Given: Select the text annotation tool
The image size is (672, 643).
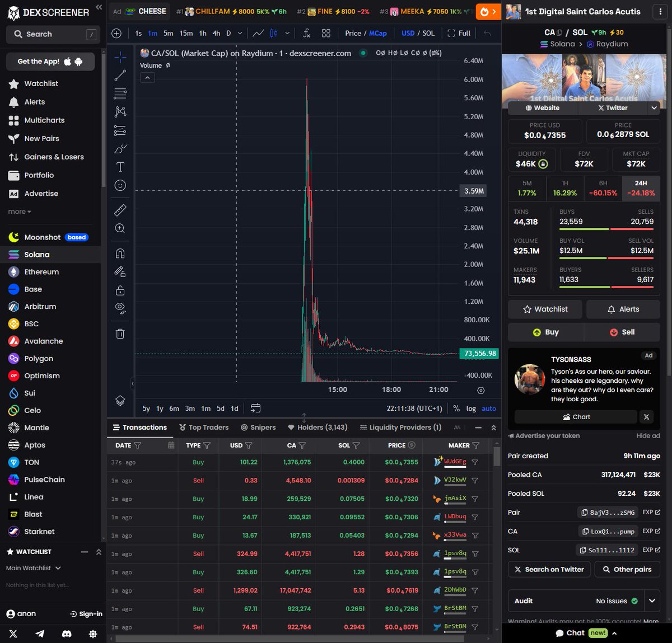Looking at the screenshot, I should click(x=120, y=167).
